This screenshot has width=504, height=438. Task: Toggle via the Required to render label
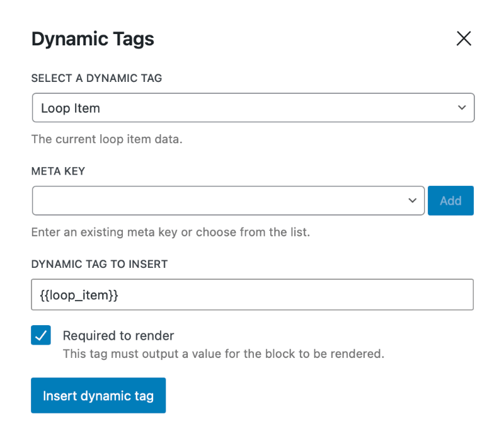click(118, 336)
